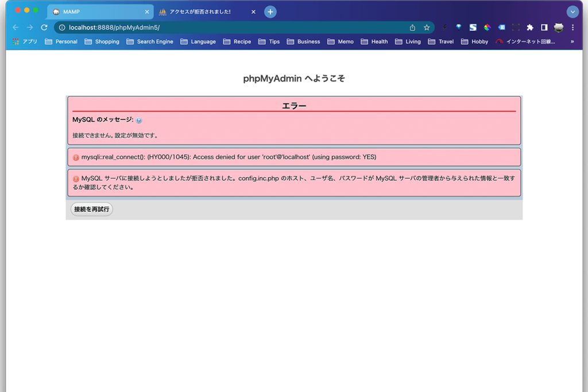588x392 pixels.
Task: Switch to the MAMP tab
Action: point(100,11)
